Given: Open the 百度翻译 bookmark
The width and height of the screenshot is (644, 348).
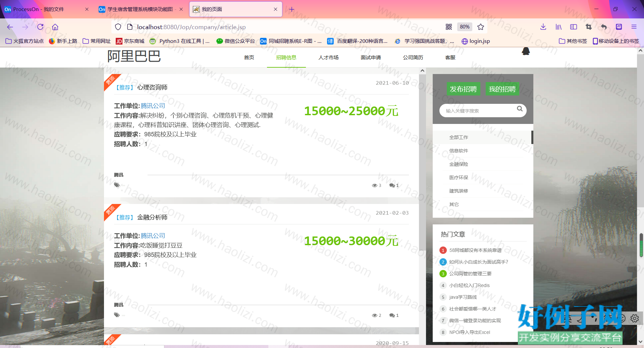Looking at the screenshot, I should [358, 41].
